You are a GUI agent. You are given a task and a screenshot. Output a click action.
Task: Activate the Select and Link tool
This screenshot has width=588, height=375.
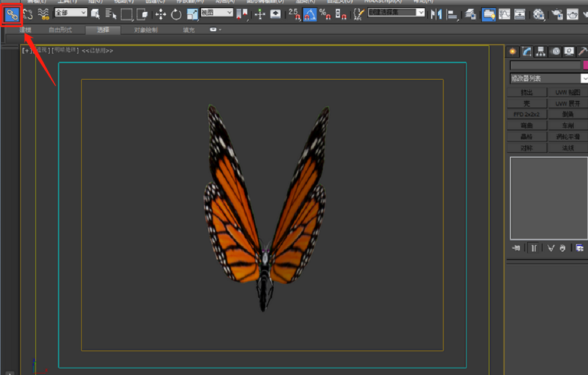point(12,15)
